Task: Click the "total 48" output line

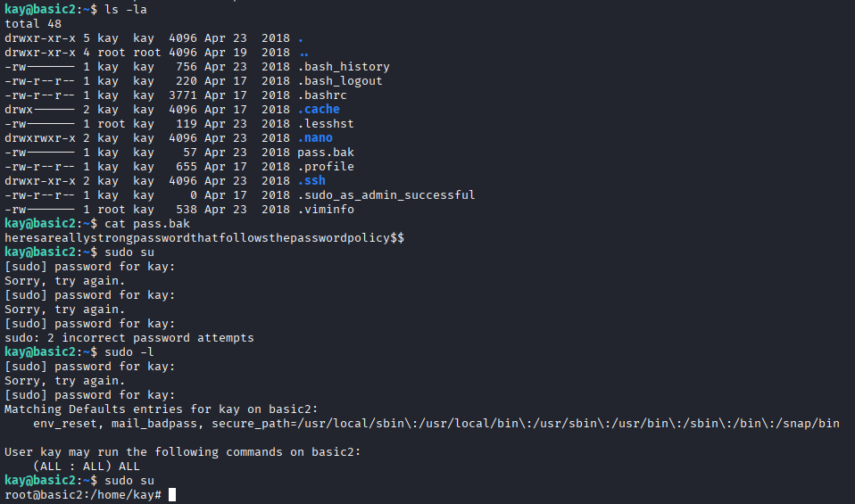Action: 32,24
